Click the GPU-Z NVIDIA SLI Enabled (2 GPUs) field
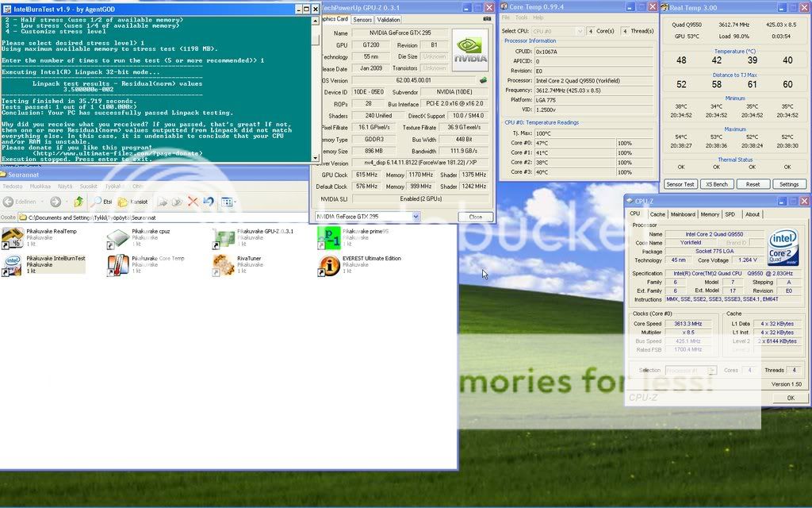This screenshot has width=812, height=508. [x=420, y=199]
